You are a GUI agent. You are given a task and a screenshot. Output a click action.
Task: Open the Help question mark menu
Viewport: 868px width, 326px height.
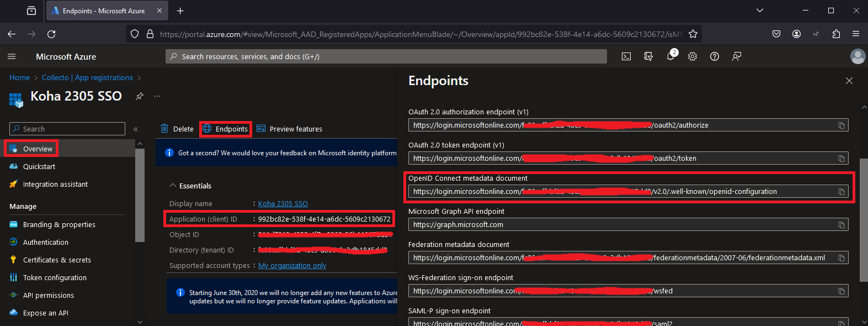(715, 56)
